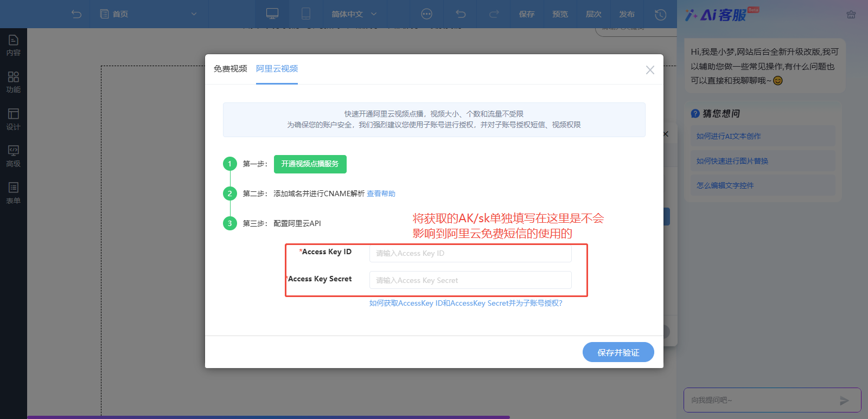Redo the last edit

494,14
